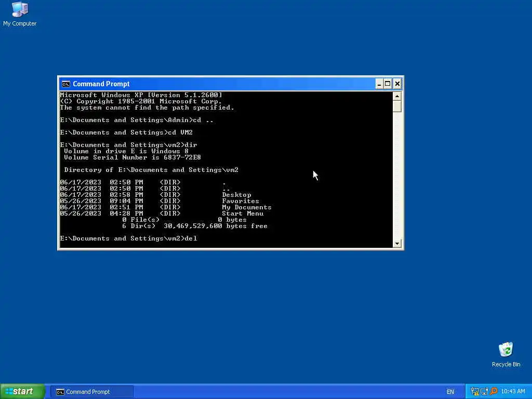Maximize the Command Prompt window
532x399 pixels.
[x=388, y=84]
